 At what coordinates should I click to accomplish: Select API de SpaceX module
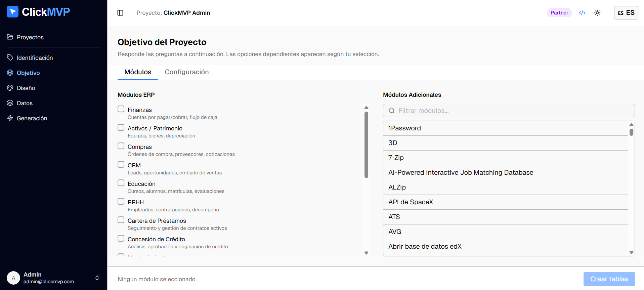pos(506,202)
